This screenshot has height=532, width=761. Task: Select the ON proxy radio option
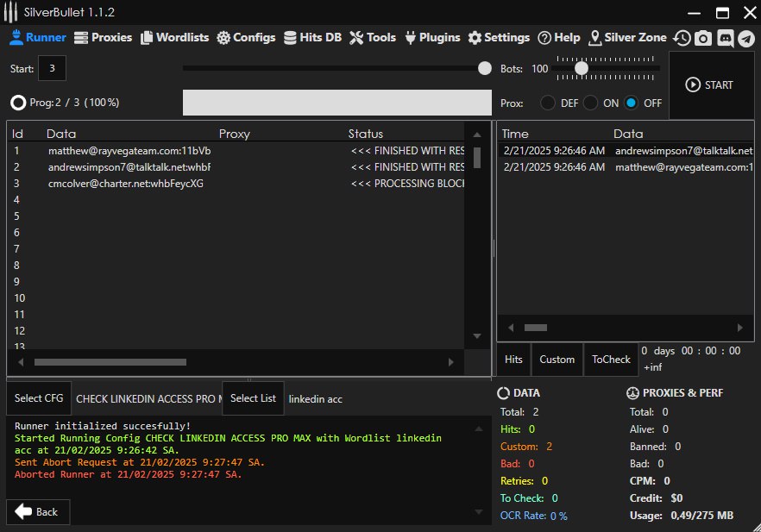(591, 103)
